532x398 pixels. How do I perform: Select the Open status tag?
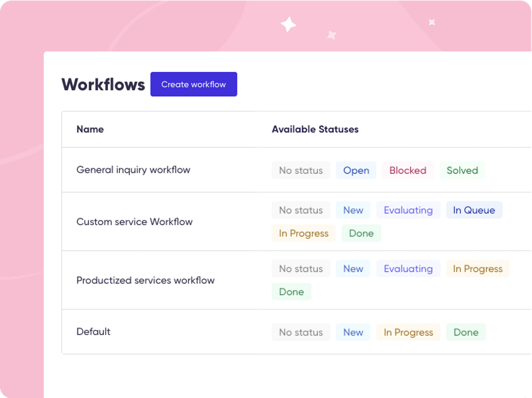point(356,170)
